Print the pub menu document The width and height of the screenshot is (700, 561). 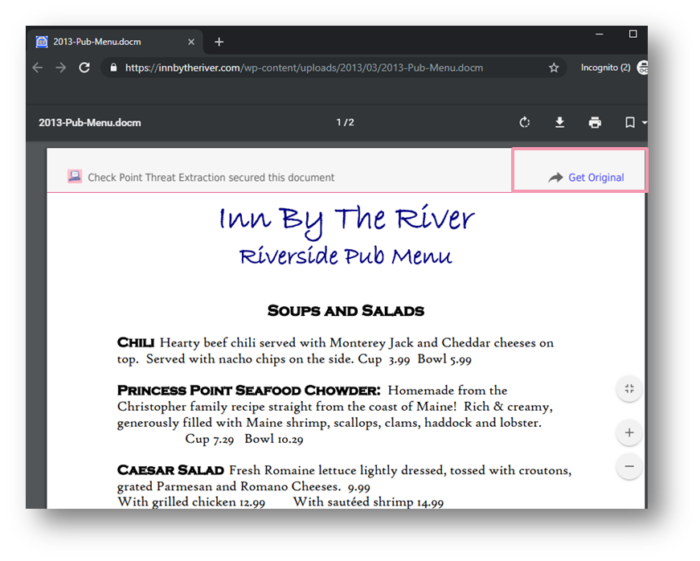pyautogui.click(x=595, y=123)
